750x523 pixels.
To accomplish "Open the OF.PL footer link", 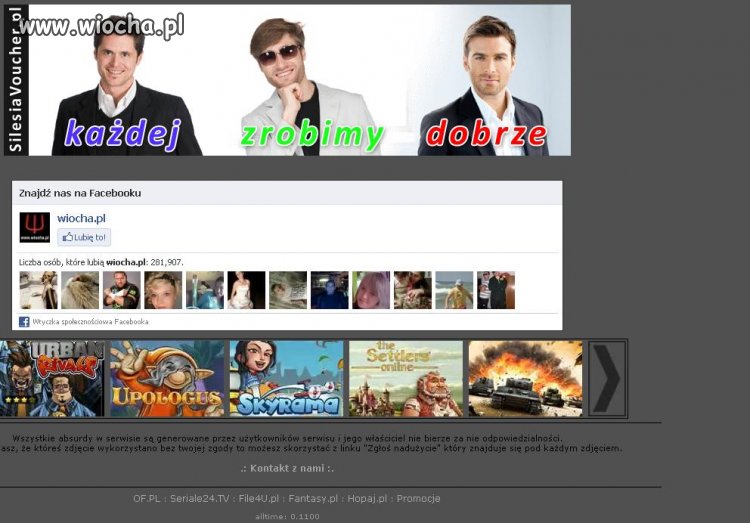I will point(146,499).
